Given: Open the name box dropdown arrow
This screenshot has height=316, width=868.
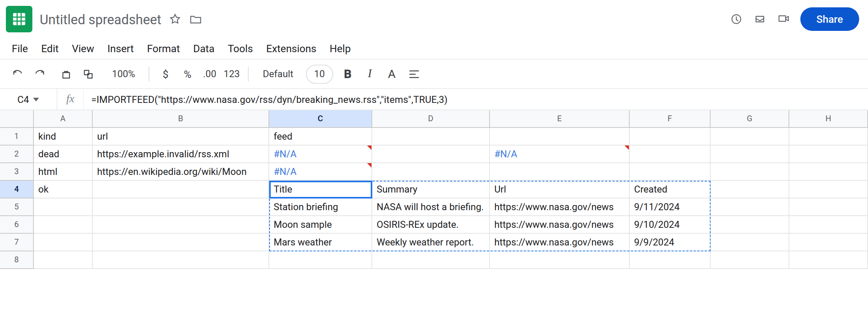Looking at the screenshot, I should pos(36,100).
